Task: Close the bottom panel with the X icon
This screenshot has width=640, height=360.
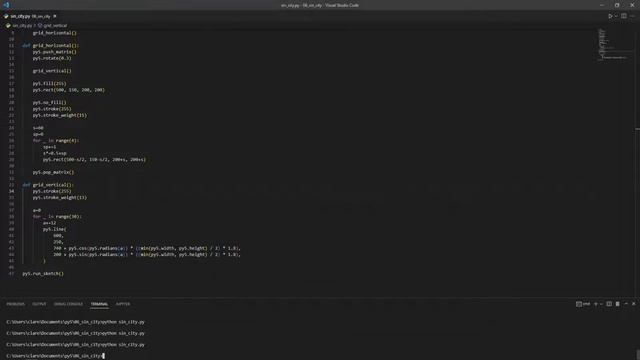Action: click(633, 304)
